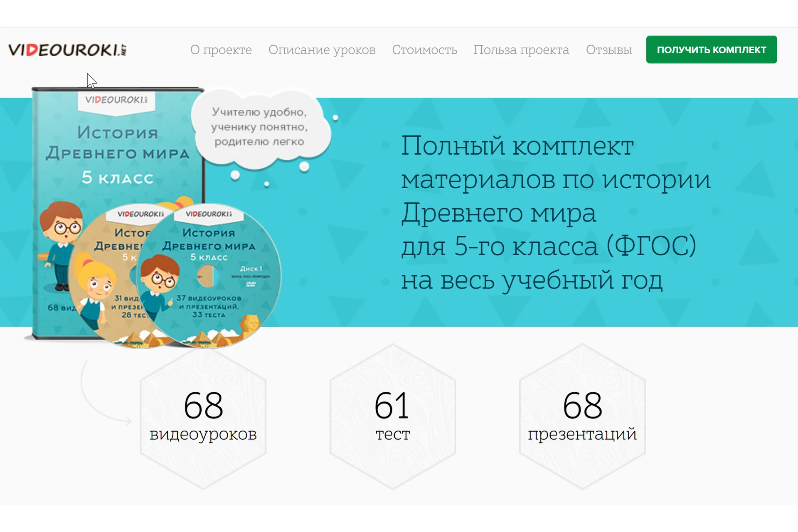Click the VIDEOUROKI label on the box top
Image resolution: width=798 pixels, height=532 pixels.
point(116,100)
